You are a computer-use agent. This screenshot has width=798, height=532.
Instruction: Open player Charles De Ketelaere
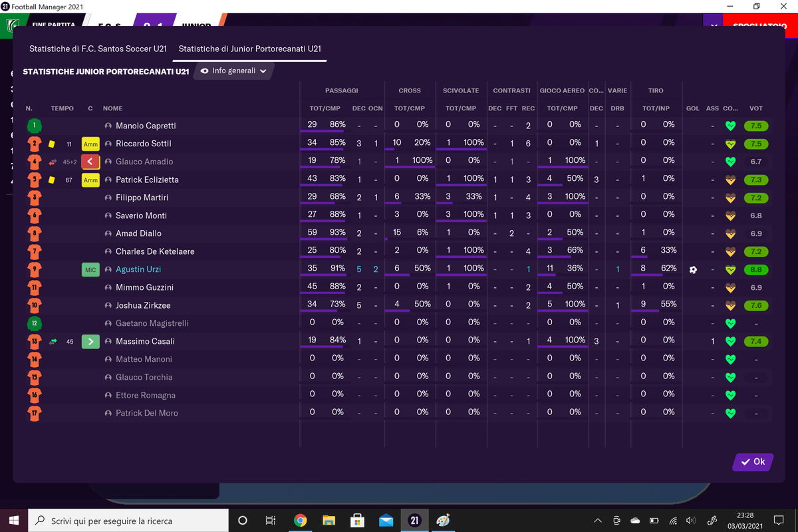click(x=155, y=251)
